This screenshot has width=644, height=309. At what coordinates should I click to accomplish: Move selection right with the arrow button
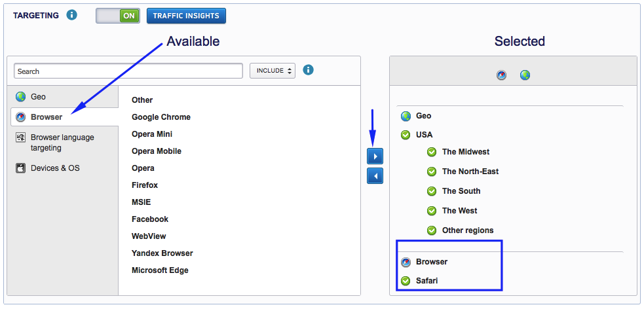(375, 156)
